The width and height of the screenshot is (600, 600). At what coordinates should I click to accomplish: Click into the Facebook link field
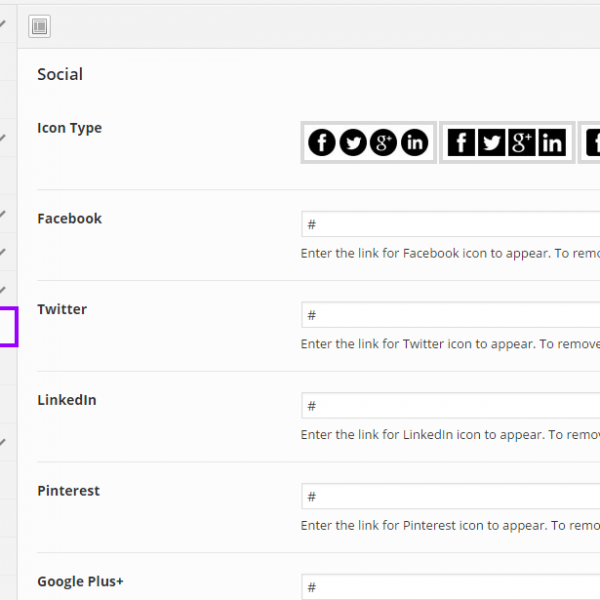click(450, 224)
